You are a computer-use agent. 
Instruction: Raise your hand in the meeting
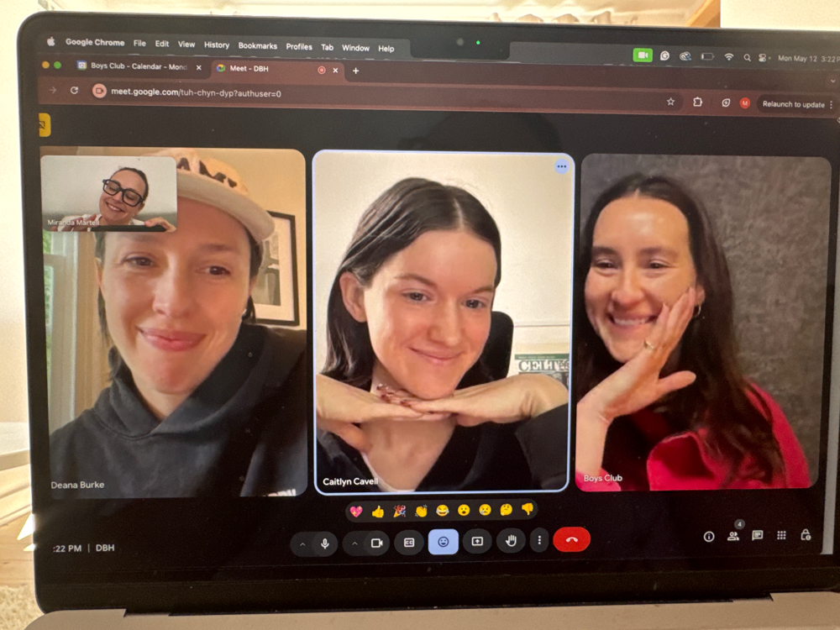[x=511, y=540]
